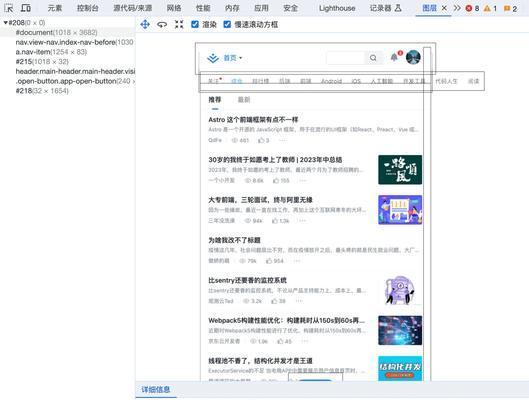This screenshot has height=400, width=529.
Task: Click thumbnail for 大专前端 article
Action: [400, 210]
